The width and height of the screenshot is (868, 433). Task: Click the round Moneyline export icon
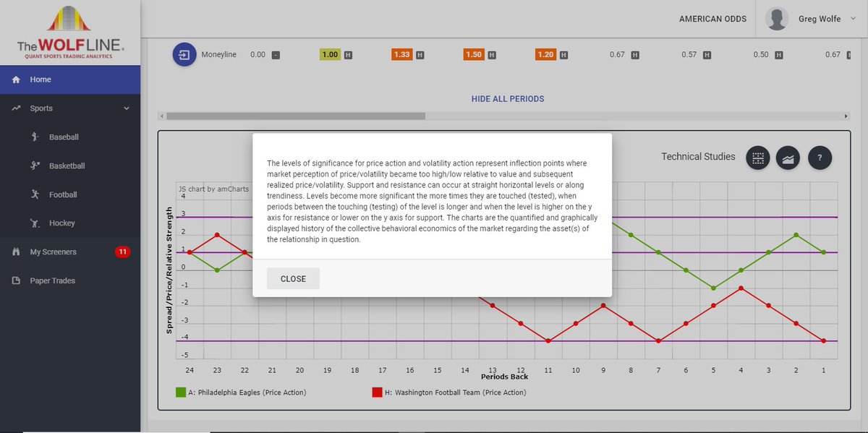click(185, 54)
